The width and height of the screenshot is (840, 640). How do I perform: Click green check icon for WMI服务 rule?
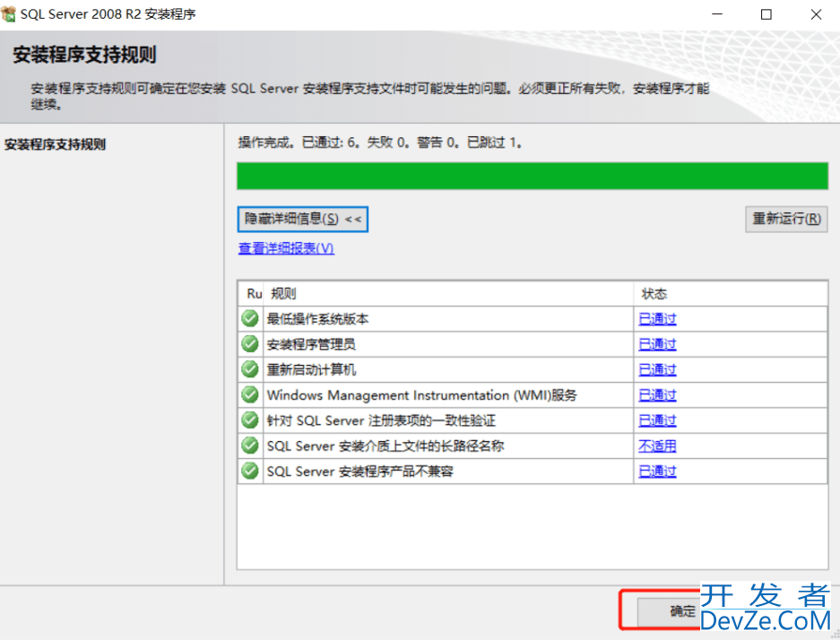249,394
